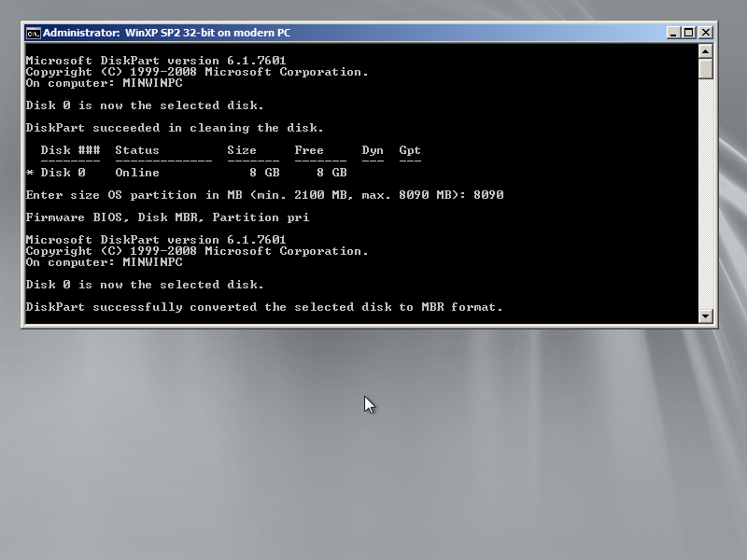747x560 pixels.
Task: Click the window title 'WinXP SP2 32-bit on modern PC'
Action: (x=207, y=33)
